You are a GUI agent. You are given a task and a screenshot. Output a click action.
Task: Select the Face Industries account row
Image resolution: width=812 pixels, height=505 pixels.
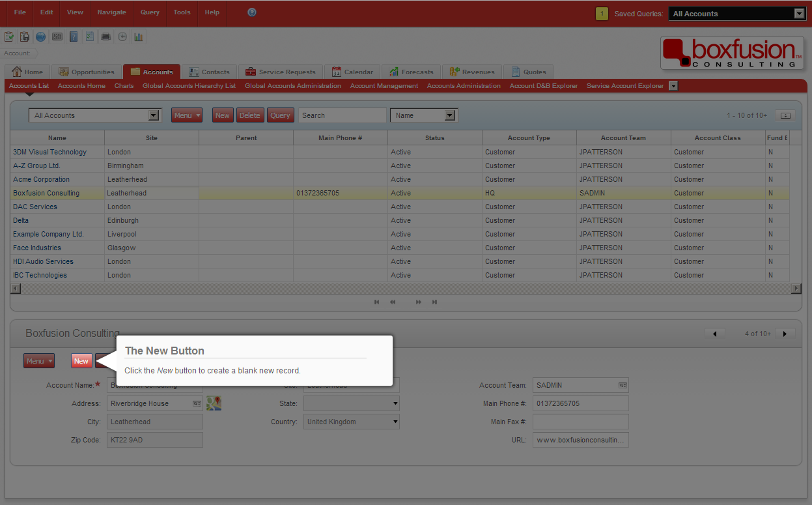(400, 248)
